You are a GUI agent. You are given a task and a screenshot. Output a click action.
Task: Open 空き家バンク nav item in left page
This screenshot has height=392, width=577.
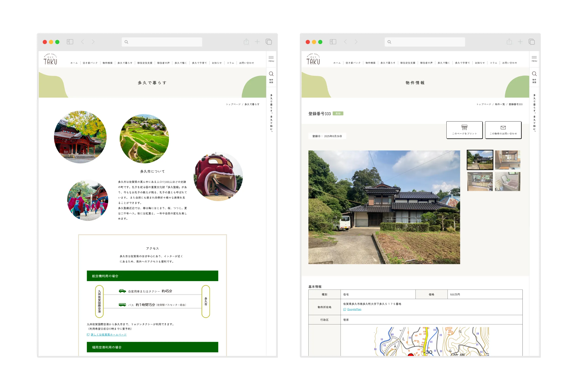[x=90, y=63]
